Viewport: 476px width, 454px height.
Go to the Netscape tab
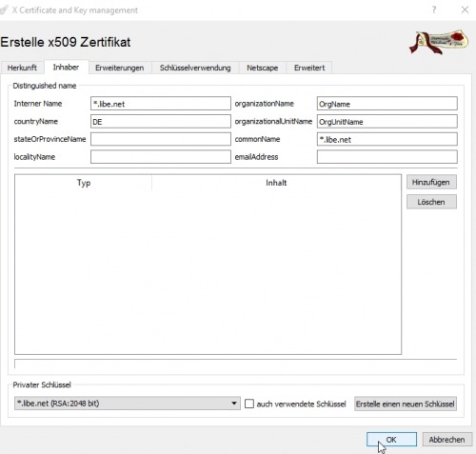(263, 68)
